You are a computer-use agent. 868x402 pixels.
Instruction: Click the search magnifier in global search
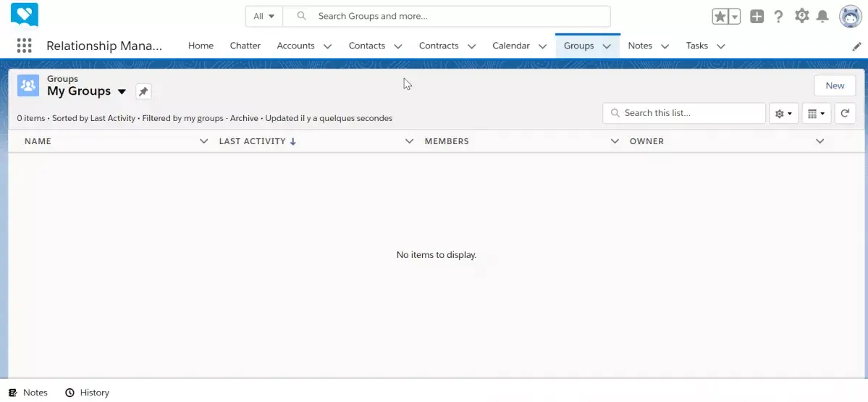coord(302,16)
